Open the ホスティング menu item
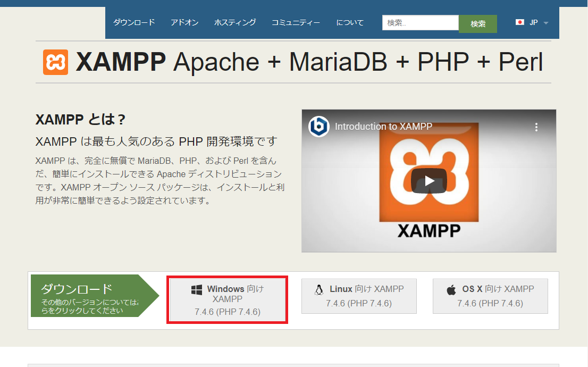The height and width of the screenshot is (367, 588). (x=235, y=22)
